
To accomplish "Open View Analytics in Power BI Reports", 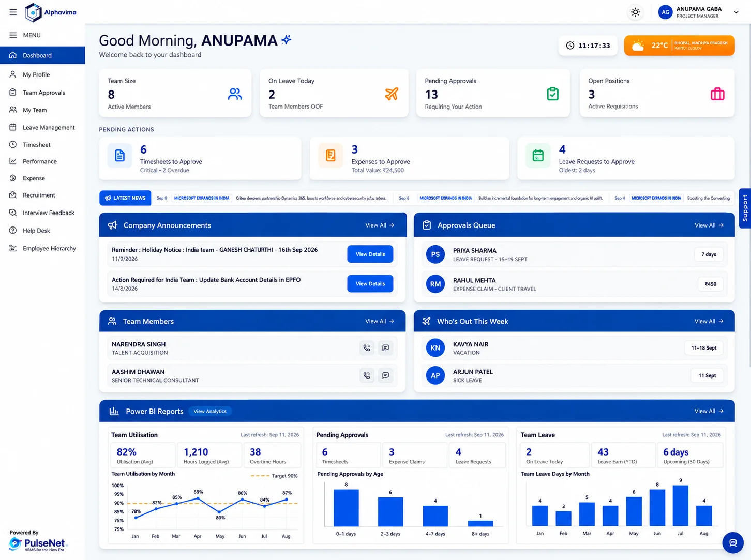I will (x=210, y=411).
